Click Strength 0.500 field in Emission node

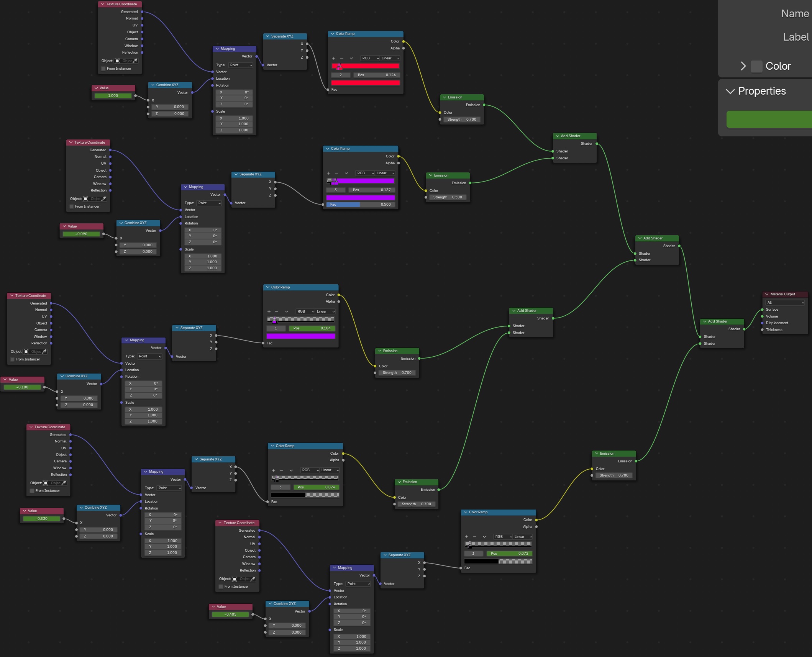[448, 197]
